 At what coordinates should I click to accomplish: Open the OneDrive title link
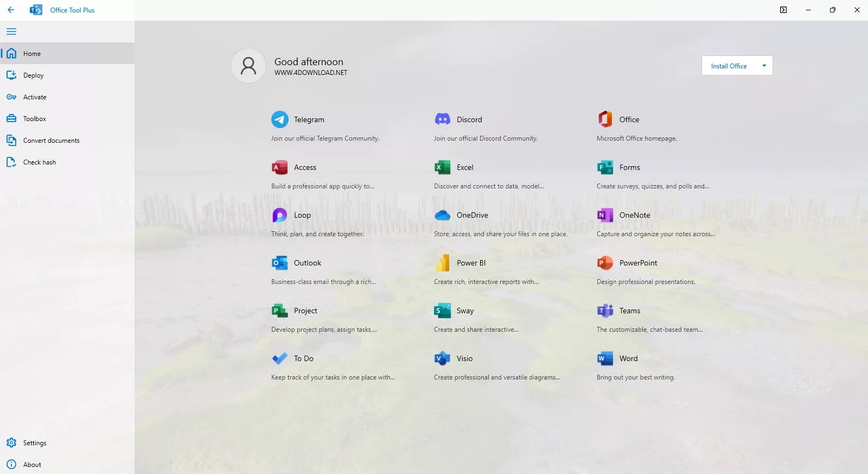pos(473,215)
